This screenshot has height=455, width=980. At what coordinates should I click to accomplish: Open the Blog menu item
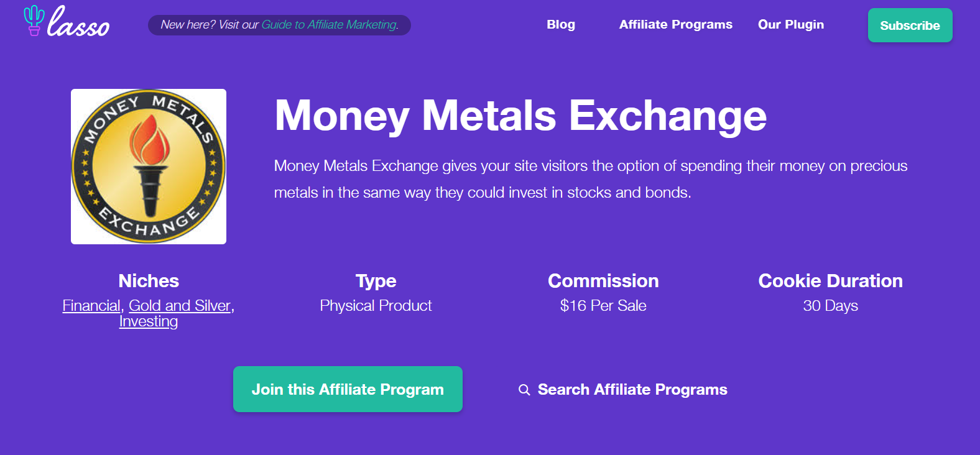pyautogui.click(x=561, y=25)
